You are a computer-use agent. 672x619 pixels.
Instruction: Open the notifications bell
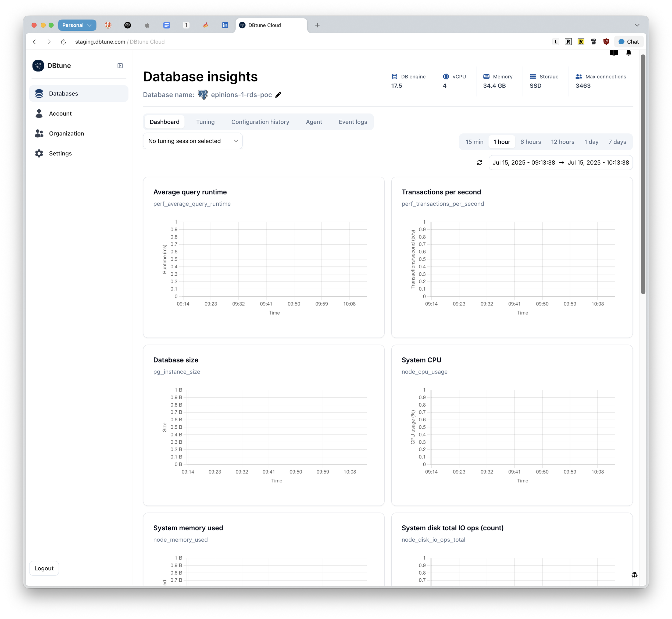628,53
